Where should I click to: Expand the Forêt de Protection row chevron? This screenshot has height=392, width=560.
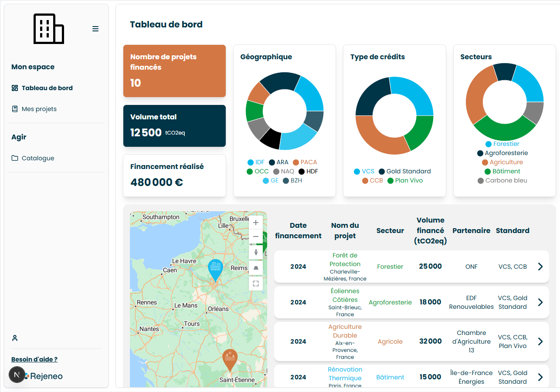[x=540, y=267]
